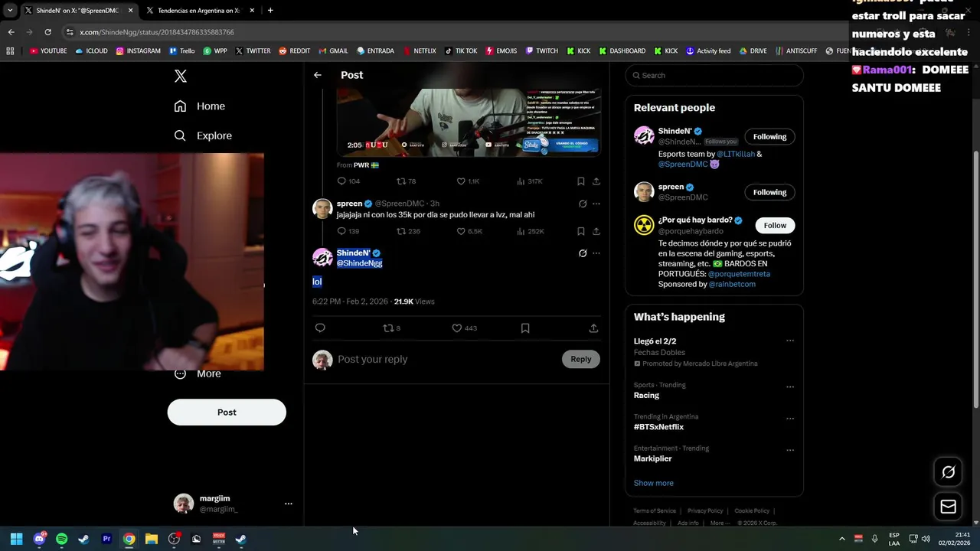Open @LITkillah mention link

click(x=735, y=154)
